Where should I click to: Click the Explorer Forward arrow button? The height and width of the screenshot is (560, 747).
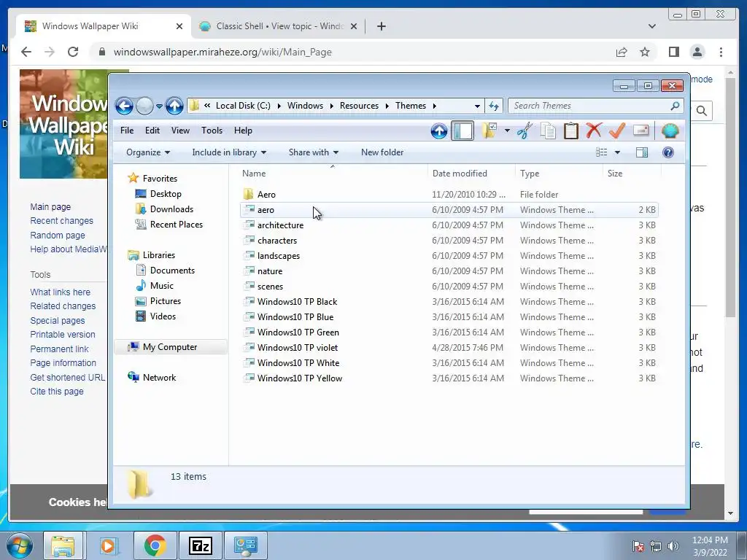tap(144, 106)
